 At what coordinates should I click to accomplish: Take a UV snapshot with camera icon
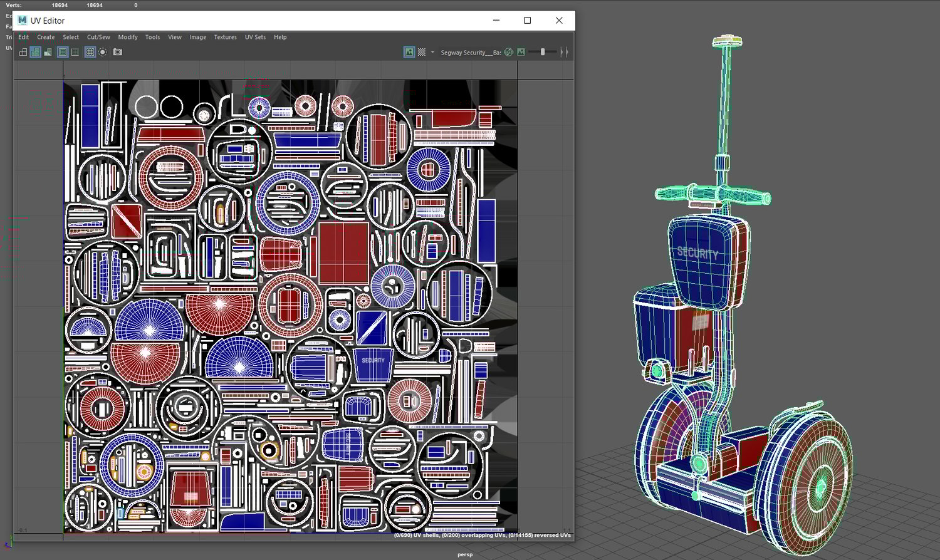118,53
